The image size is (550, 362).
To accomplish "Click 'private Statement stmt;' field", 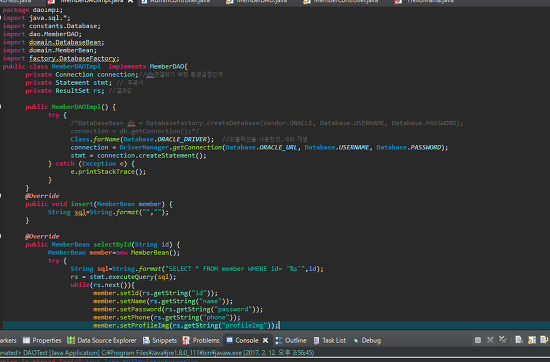I will point(68,82).
